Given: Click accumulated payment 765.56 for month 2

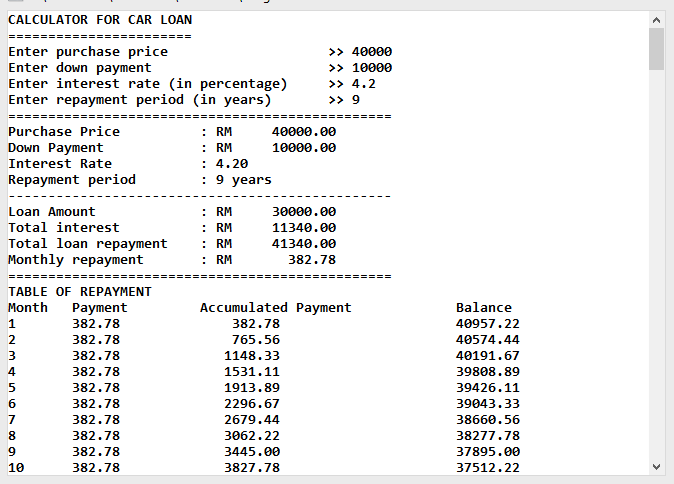Looking at the screenshot, I should pyautogui.click(x=256, y=340).
